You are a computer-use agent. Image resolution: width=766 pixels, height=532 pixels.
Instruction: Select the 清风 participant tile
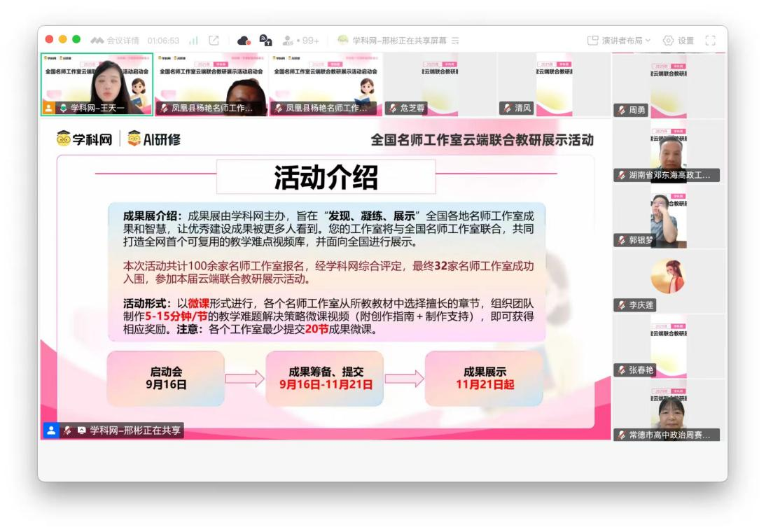[x=554, y=84]
